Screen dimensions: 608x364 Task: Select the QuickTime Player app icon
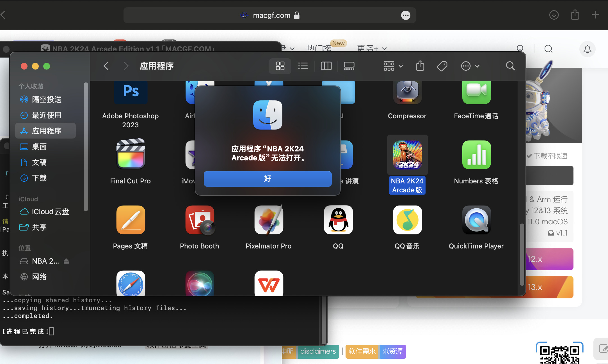click(476, 220)
